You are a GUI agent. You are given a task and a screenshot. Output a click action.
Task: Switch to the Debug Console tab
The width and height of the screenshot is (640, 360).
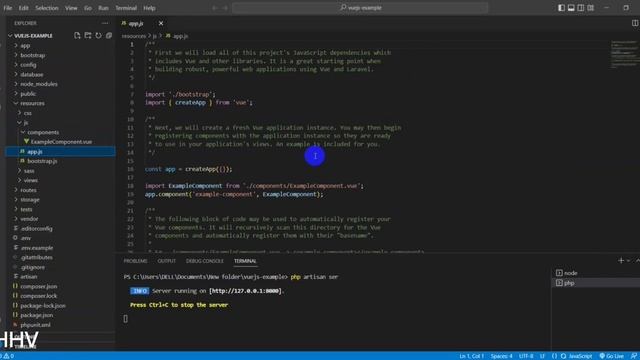(x=204, y=261)
